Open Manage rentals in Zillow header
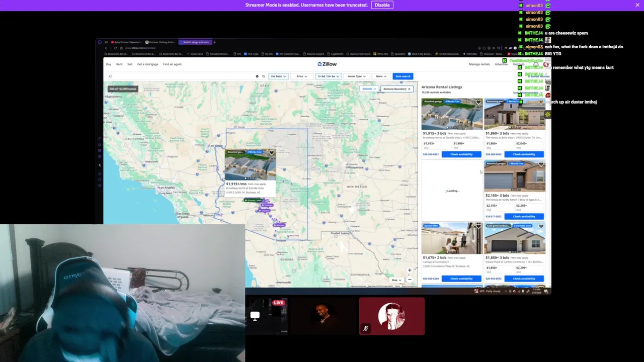 (479, 64)
